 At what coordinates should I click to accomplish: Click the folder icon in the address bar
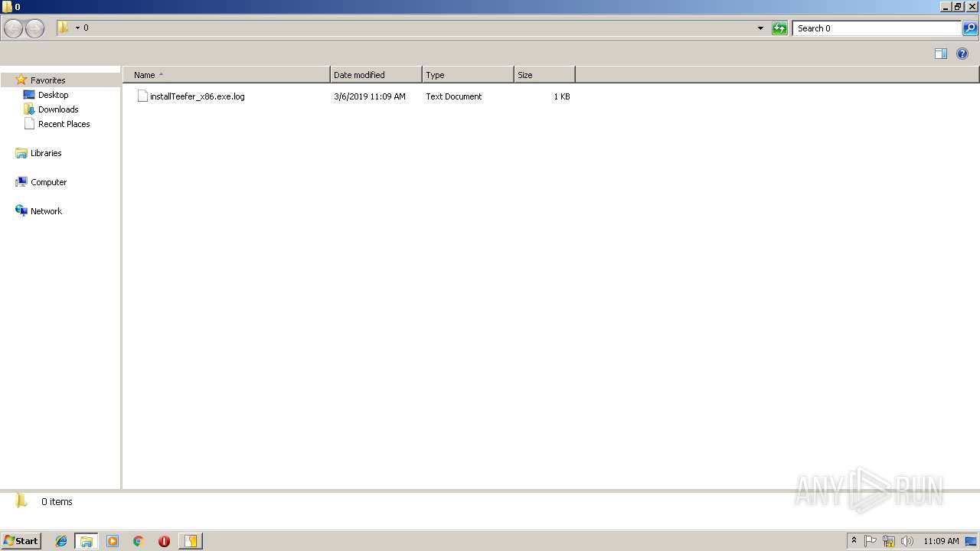point(63,28)
